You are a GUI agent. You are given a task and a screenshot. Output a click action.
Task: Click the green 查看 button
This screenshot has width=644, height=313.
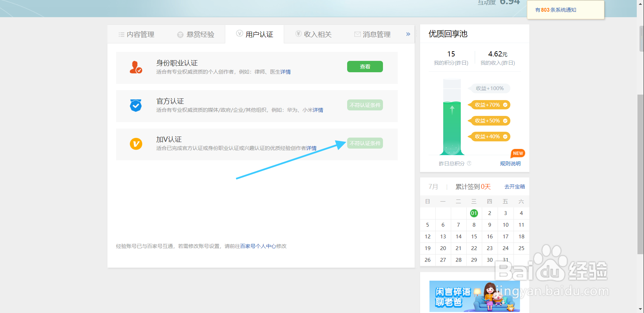point(365,66)
